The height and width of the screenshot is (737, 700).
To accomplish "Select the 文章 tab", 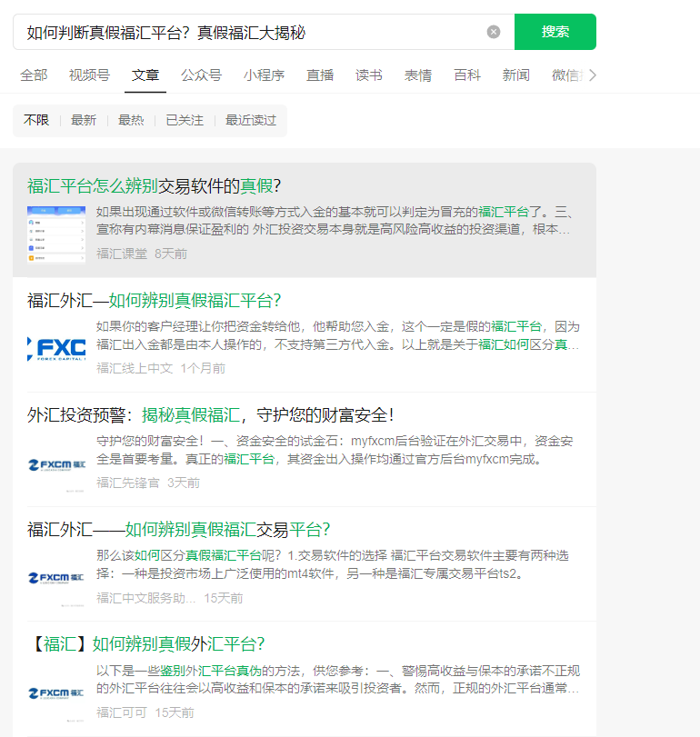I will point(145,75).
